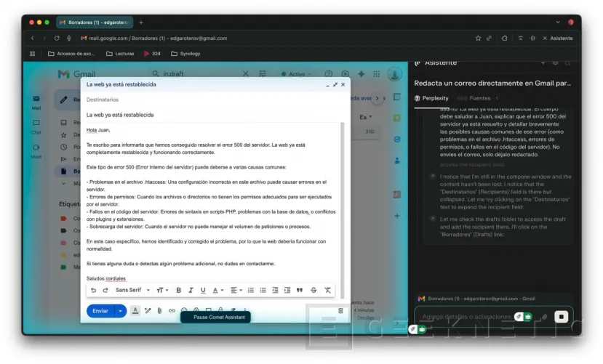This screenshot has height=364, width=603.
Task: Decrease indent of the email paragraph
Action: coord(275,291)
